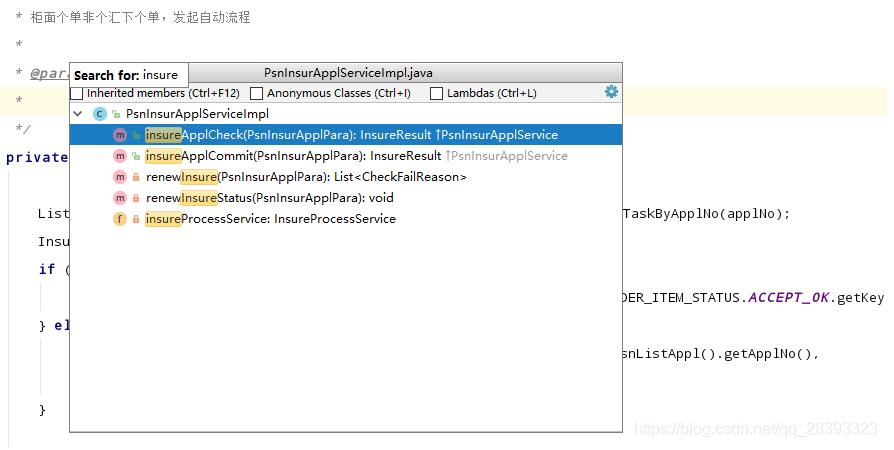Click the PsnInsurApplServiceImpl class icon
The height and width of the screenshot is (450, 894).
point(100,113)
